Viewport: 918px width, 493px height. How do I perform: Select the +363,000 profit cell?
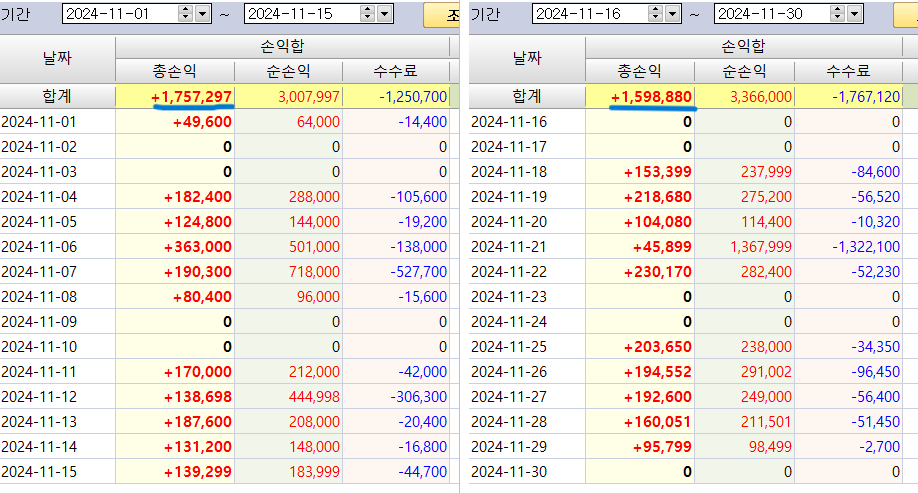pos(175,246)
